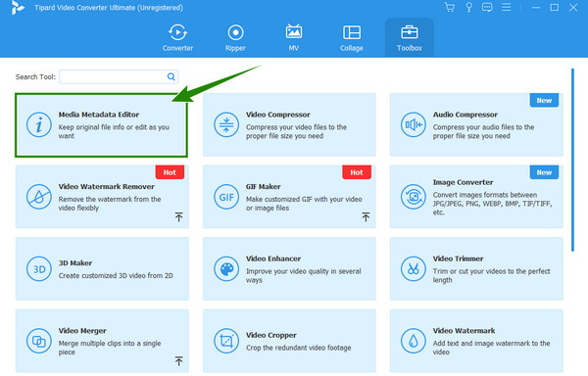Open the Video Trimmer title
Screen dimensions: 588x376
458,258
